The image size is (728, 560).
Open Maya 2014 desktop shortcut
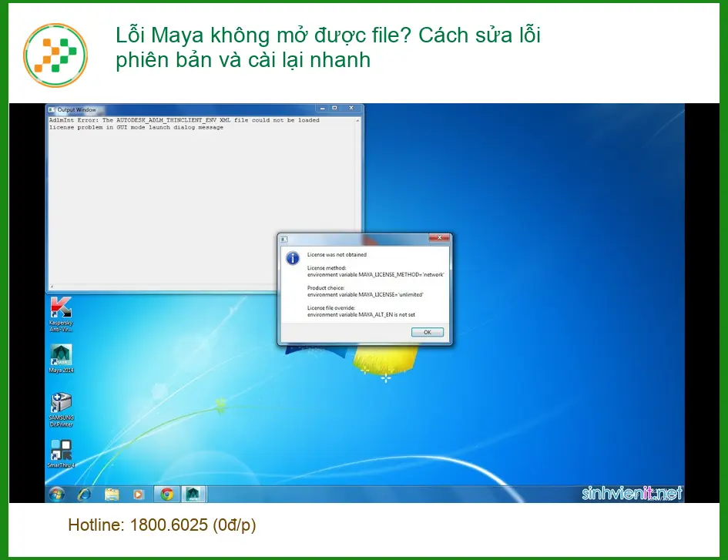click(62, 358)
